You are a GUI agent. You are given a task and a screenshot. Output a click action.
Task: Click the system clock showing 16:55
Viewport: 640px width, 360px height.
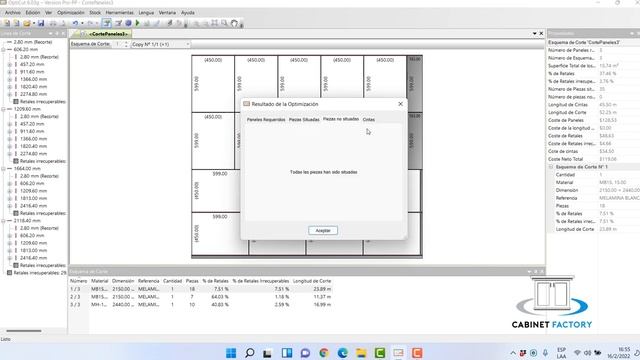pos(624,350)
